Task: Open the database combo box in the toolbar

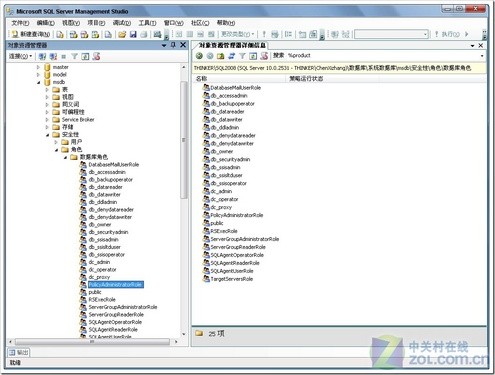Action: tap(391, 34)
